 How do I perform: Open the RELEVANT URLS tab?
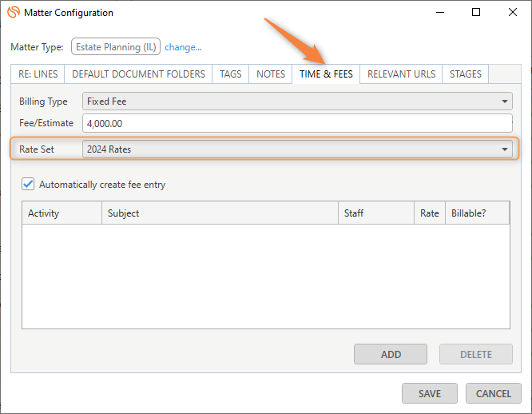tap(401, 74)
